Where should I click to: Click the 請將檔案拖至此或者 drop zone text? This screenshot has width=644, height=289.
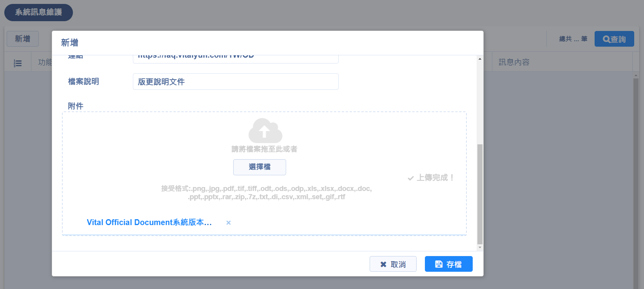point(264,149)
